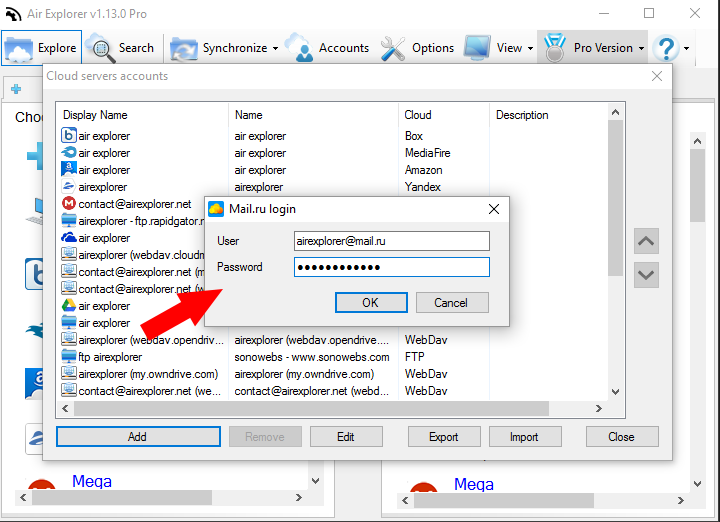Click the Synchronize toolbar button
The image size is (720, 522).
pyautogui.click(x=219, y=48)
